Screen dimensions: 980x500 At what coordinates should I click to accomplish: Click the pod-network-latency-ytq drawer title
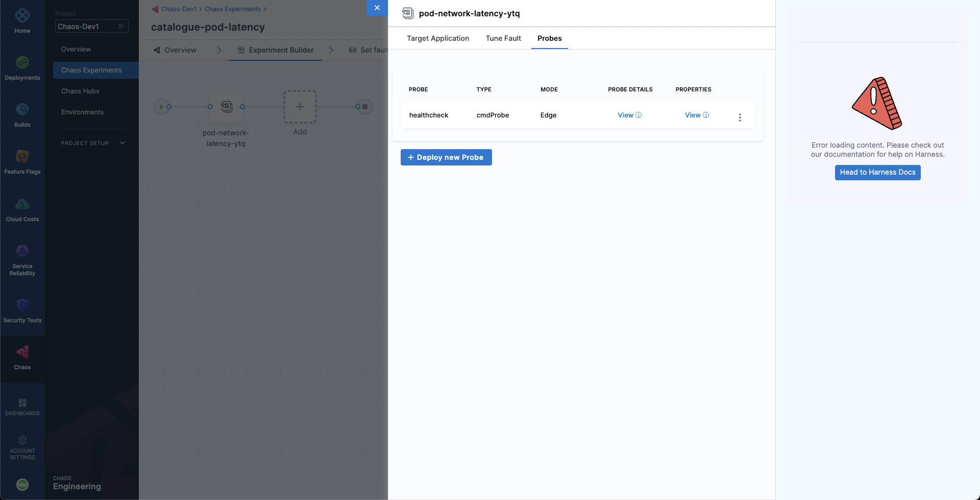(x=469, y=13)
